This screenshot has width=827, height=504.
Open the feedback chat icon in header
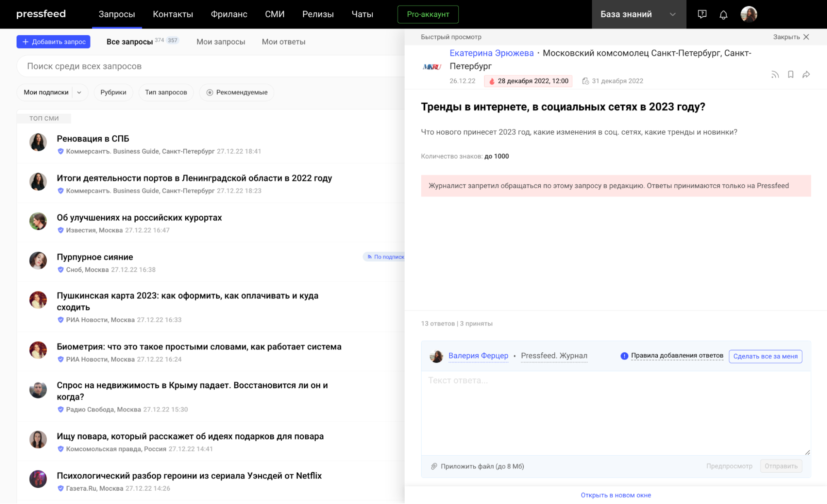pos(702,14)
